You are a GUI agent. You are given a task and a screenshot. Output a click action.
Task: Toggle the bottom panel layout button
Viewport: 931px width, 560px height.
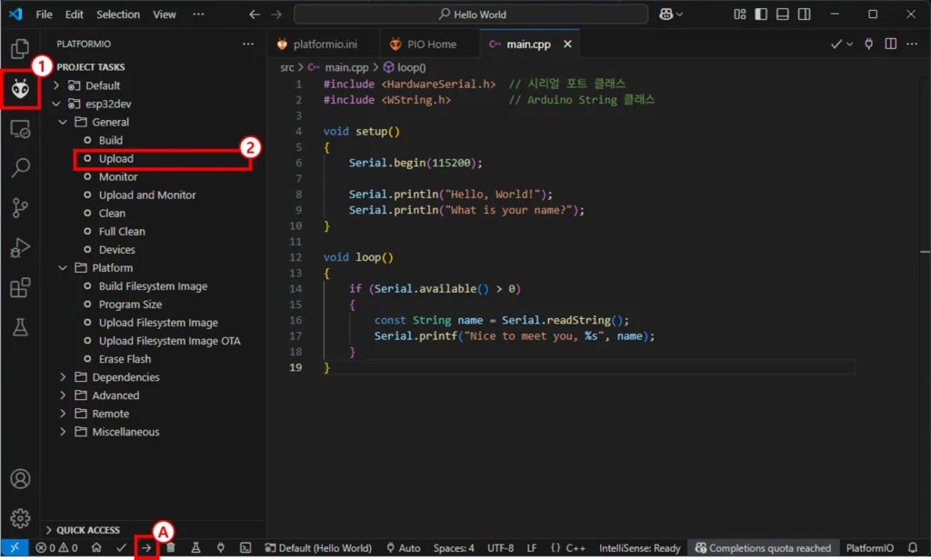click(782, 15)
